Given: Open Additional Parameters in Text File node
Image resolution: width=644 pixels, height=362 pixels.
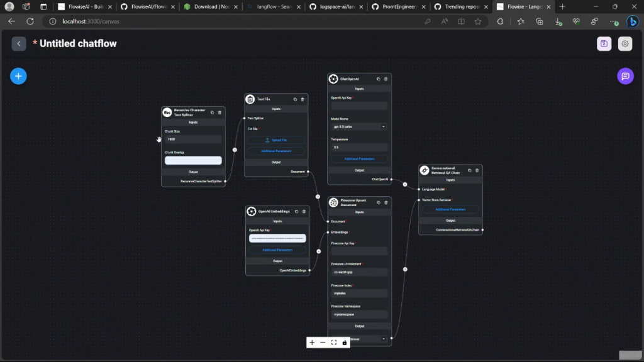Looking at the screenshot, I should [x=276, y=151].
